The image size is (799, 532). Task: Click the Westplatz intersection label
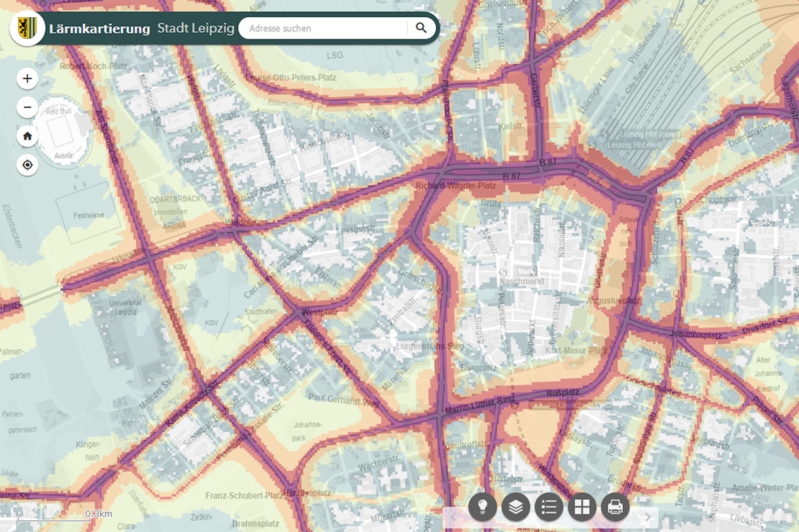[x=318, y=311]
